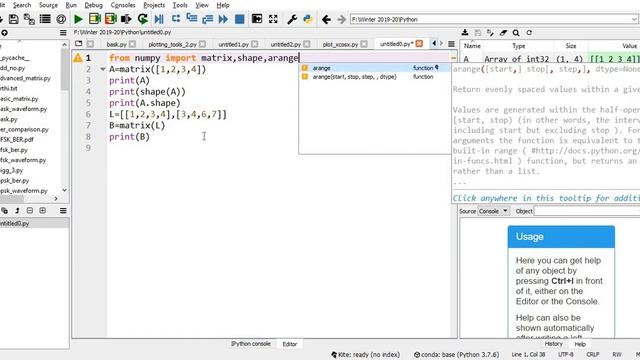Toggle fullscreen mode icon
The height and width of the screenshot is (360, 640).
coord(273,19)
